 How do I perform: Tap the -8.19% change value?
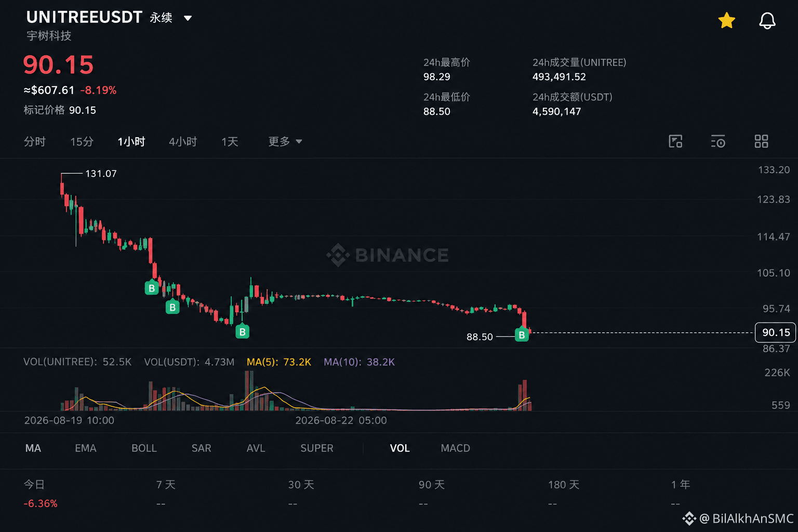point(98,90)
